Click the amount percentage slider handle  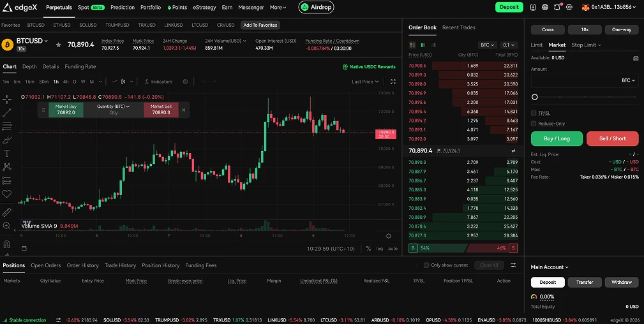(x=534, y=97)
